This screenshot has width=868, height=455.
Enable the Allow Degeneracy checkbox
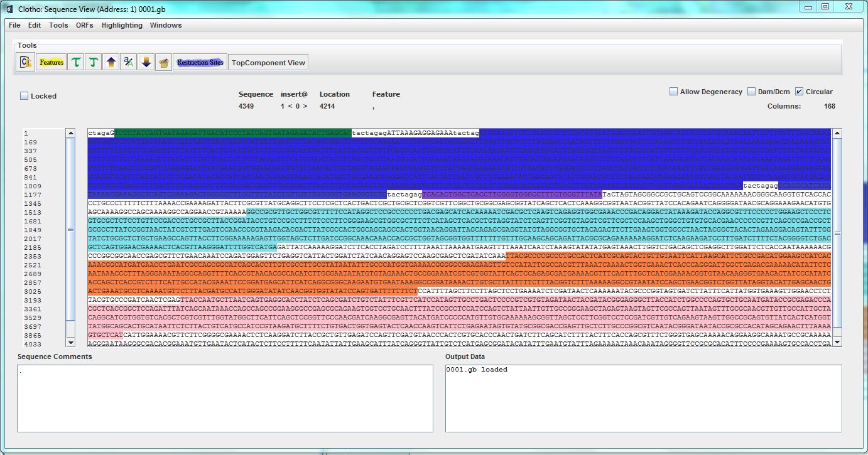click(x=674, y=92)
